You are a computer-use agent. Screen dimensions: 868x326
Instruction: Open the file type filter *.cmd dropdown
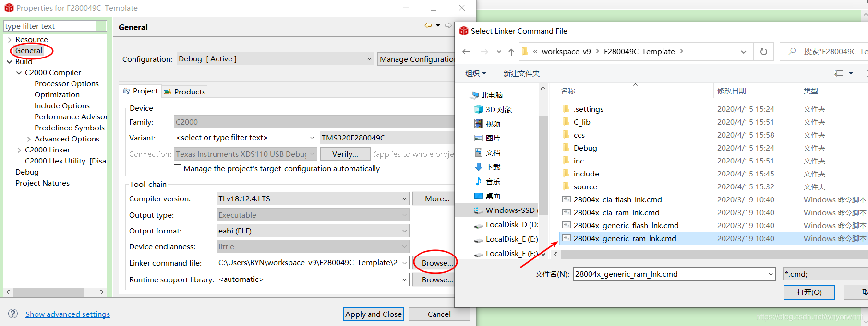825,274
